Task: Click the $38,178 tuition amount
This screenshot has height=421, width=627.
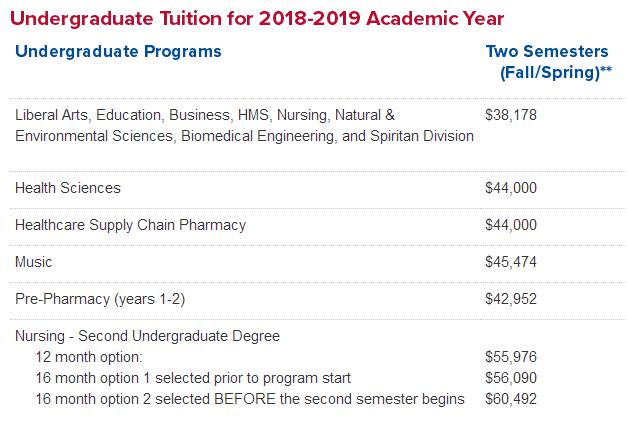Action: coord(511,115)
